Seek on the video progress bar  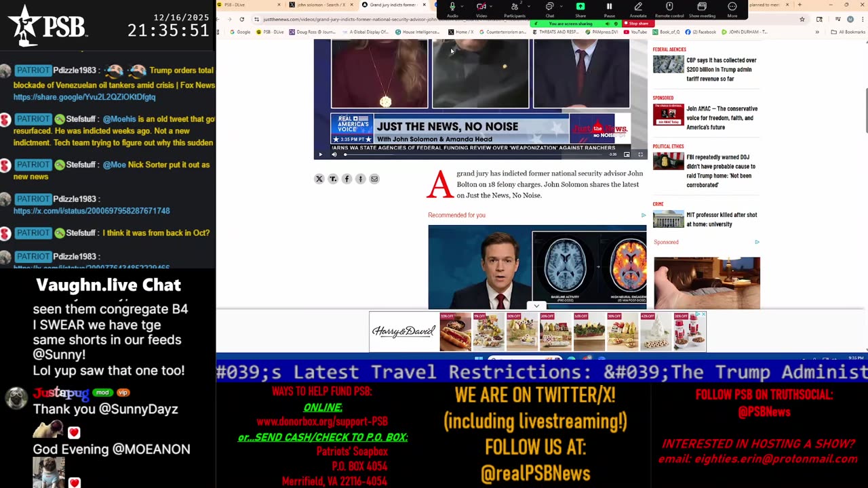[x=473, y=155]
